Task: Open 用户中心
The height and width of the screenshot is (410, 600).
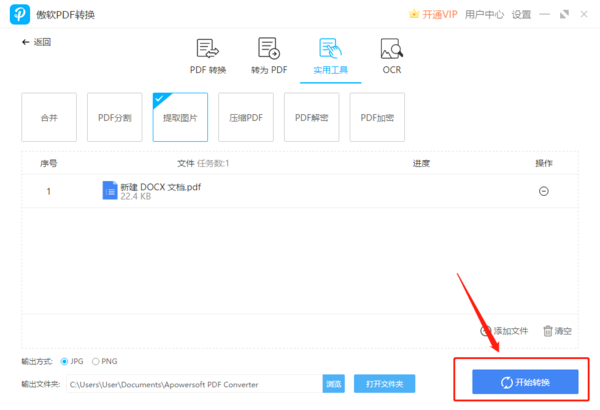Action: [484, 15]
